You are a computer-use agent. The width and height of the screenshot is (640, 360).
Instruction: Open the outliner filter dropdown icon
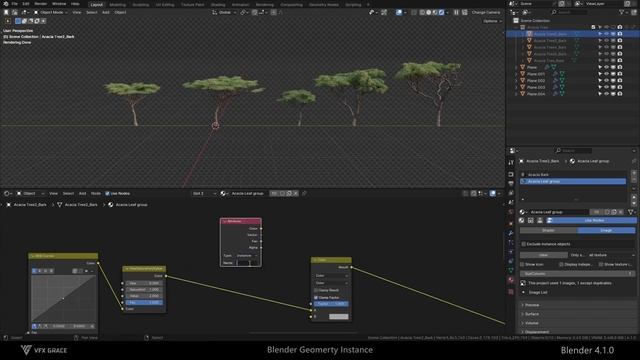[x=623, y=13]
